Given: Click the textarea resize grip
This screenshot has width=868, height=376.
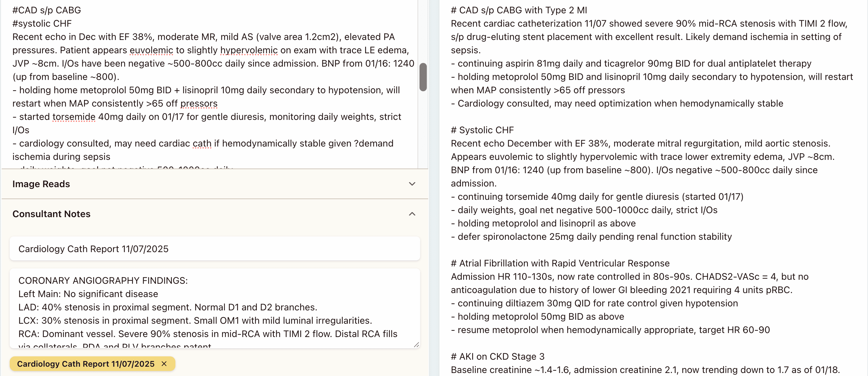Looking at the screenshot, I should 416,344.
